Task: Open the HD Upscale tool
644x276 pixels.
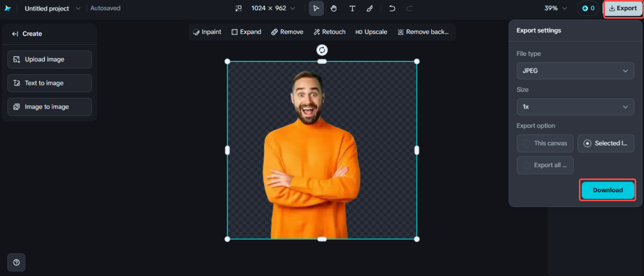Action: point(371,32)
